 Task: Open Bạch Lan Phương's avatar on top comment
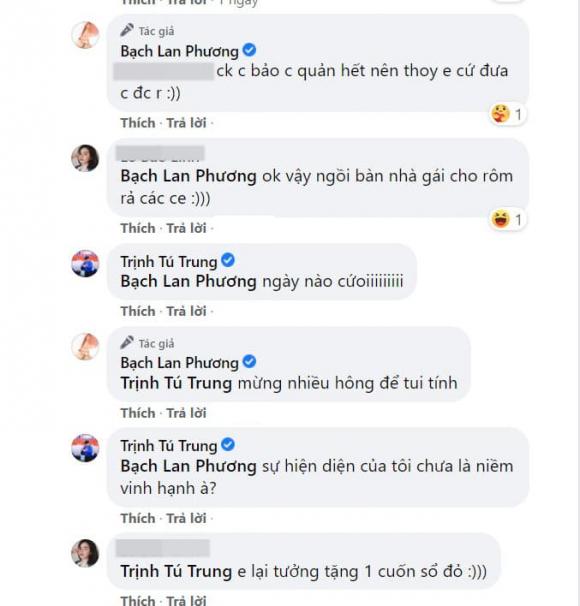[85, 35]
